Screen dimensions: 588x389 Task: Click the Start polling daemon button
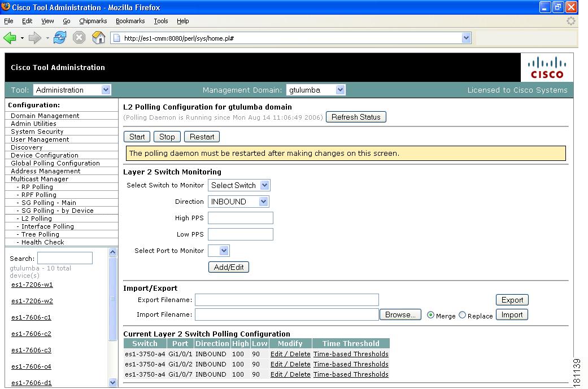click(x=137, y=137)
